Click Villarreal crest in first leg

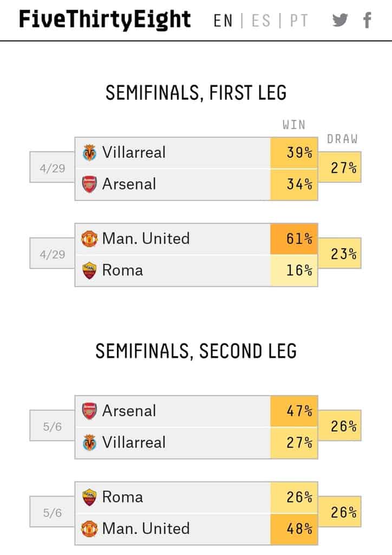(x=89, y=153)
